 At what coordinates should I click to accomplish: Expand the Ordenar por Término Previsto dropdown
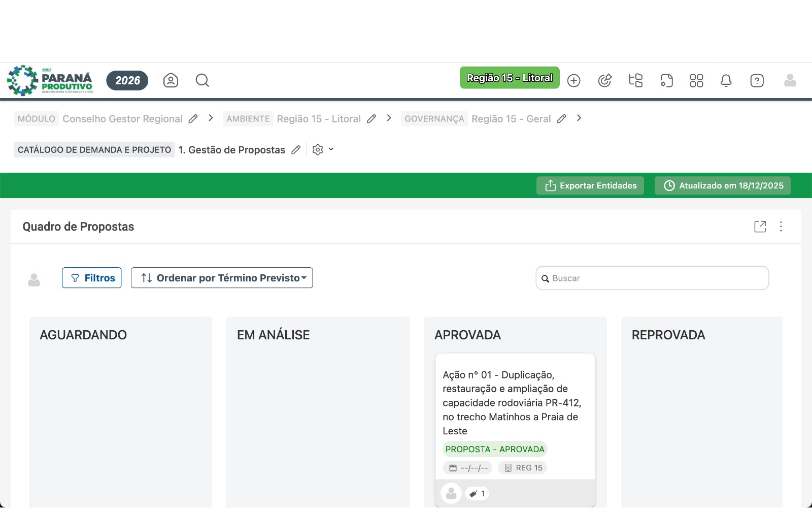(x=222, y=278)
